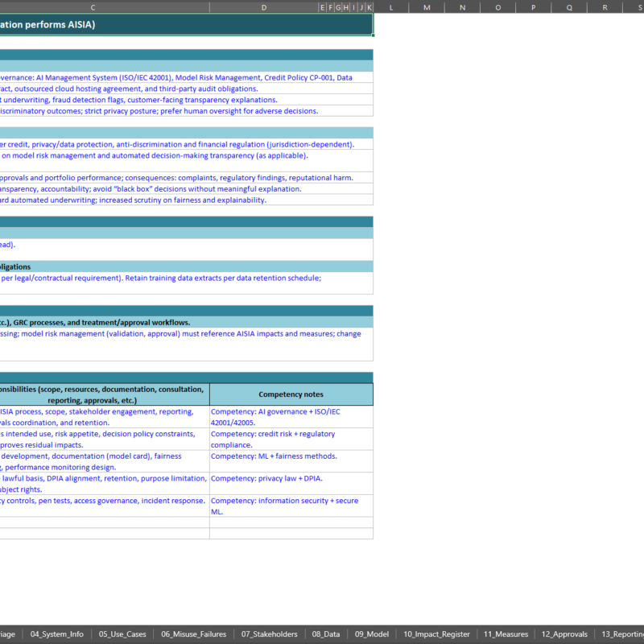Open the 04_System_Info sheet tab

[x=56, y=634]
